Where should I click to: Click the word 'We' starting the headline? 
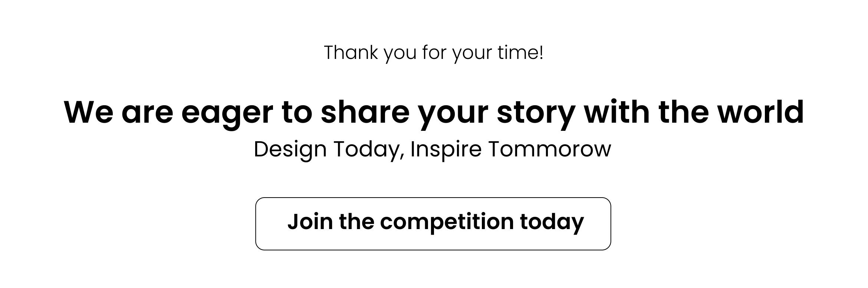pos(89,111)
